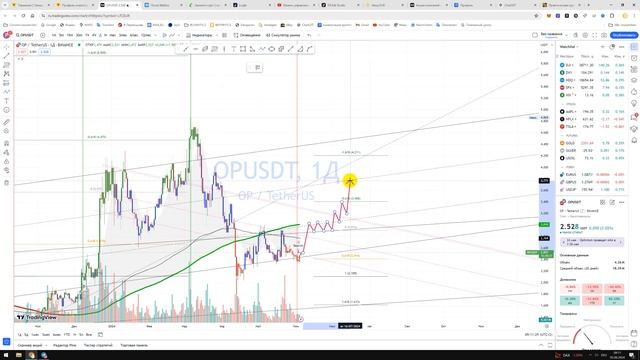Open the emoji and icons tool

point(7,110)
